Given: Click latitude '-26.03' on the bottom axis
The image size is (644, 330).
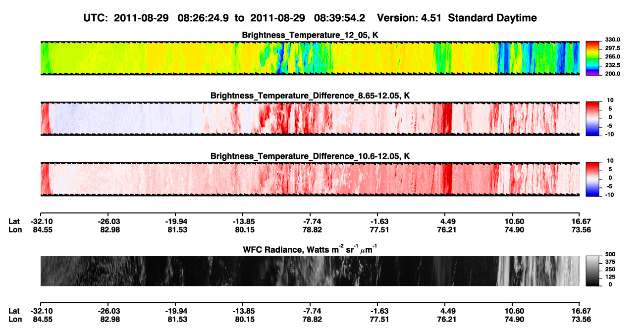Looking at the screenshot, I should (107, 311).
